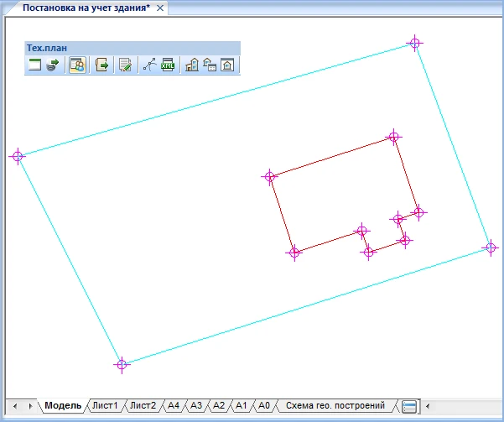Select the polyline nodes tool icon

[150, 65]
